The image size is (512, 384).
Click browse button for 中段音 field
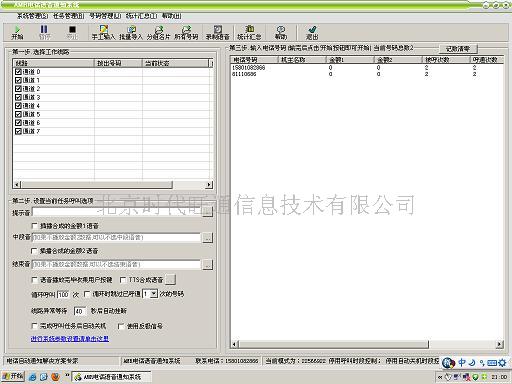pos(207,237)
